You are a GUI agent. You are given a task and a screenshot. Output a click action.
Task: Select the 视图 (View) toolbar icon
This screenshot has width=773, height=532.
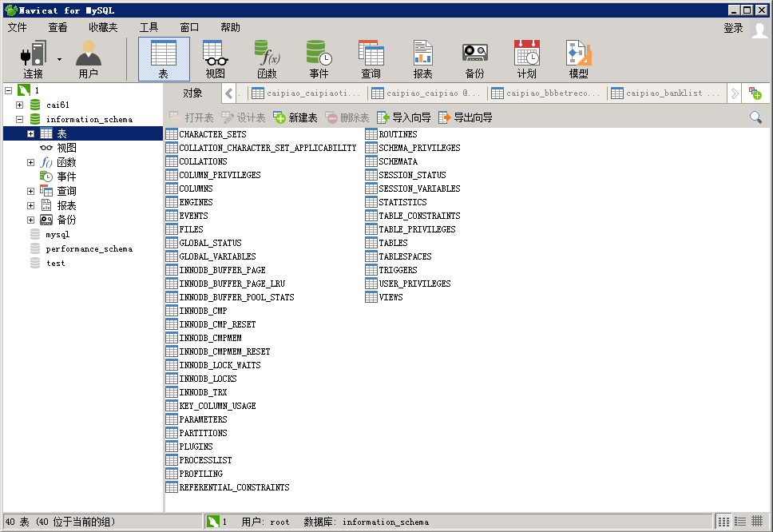[215, 59]
